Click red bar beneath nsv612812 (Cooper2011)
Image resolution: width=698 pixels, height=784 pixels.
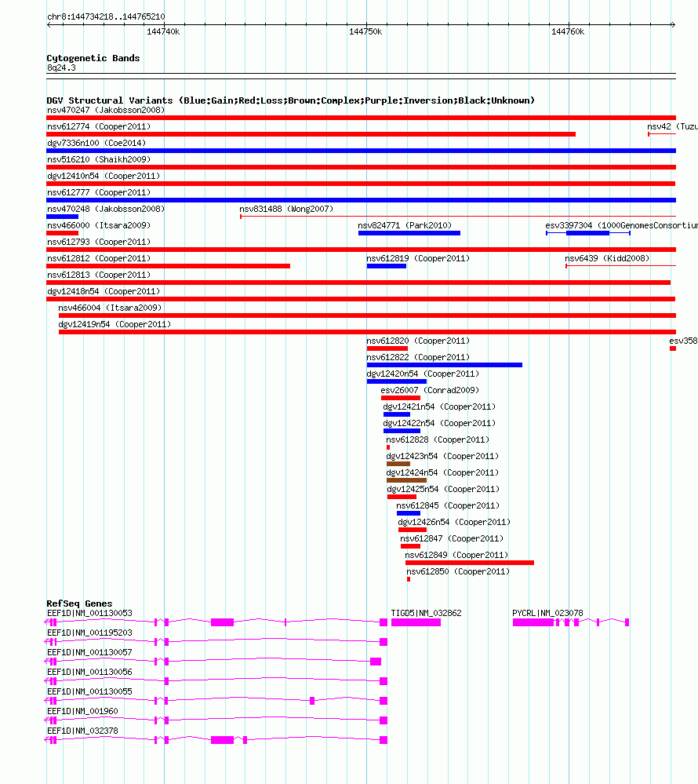pyautogui.click(x=169, y=266)
